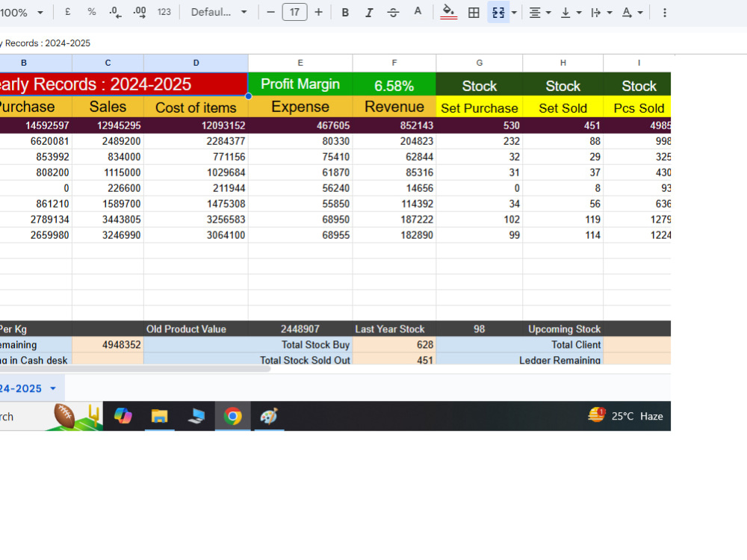This screenshot has width=747, height=560.
Task: Open more number formats (123)
Action: pyautogui.click(x=164, y=13)
